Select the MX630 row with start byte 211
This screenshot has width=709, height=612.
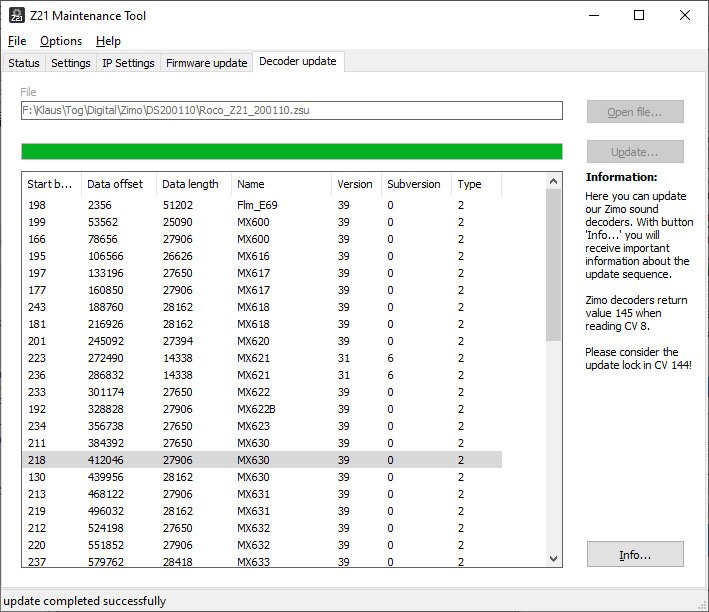pyautogui.click(x=262, y=443)
